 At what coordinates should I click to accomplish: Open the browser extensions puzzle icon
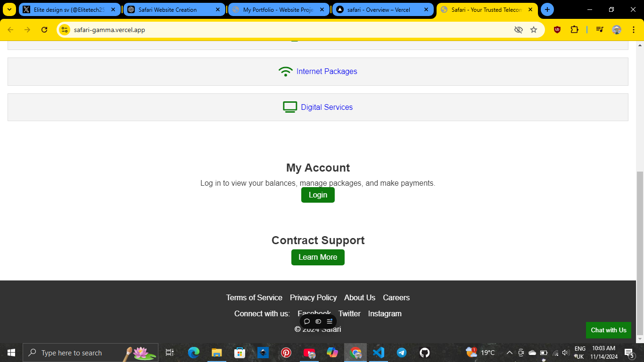click(574, 30)
